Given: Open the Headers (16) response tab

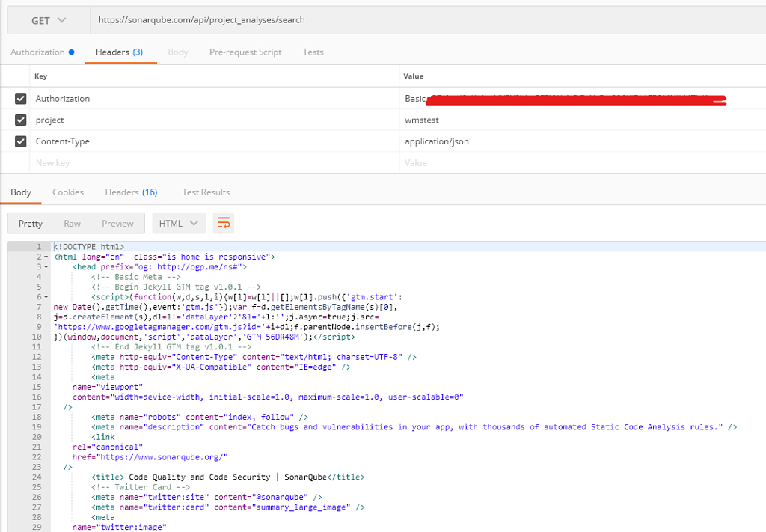Looking at the screenshot, I should (131, 192).
